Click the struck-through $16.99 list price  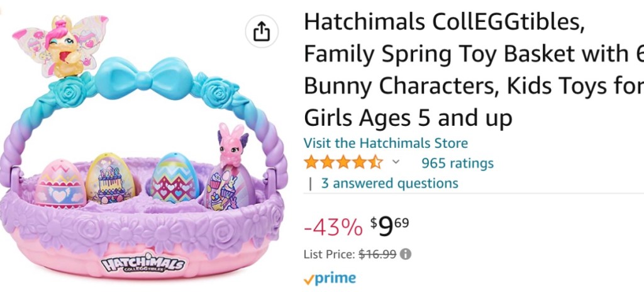pyautogui.click(x=377, y=255)
